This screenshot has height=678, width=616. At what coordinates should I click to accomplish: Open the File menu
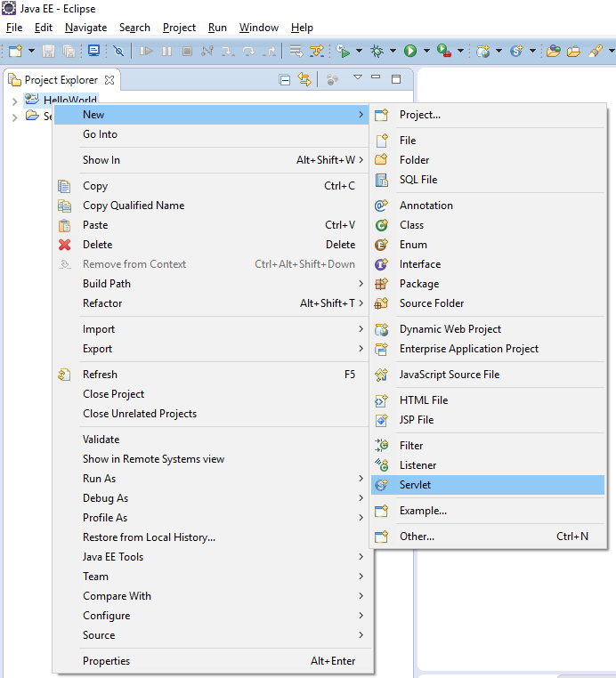click(14, 28)
